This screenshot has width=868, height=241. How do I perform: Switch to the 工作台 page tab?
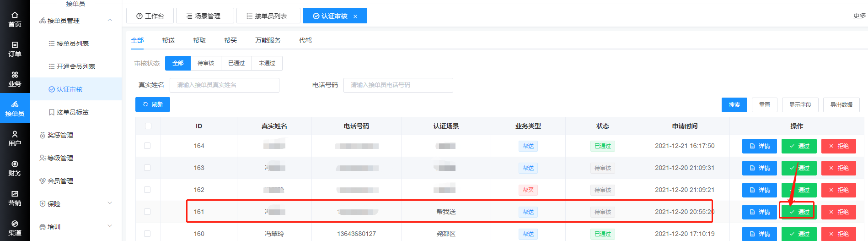coord(150,16)
